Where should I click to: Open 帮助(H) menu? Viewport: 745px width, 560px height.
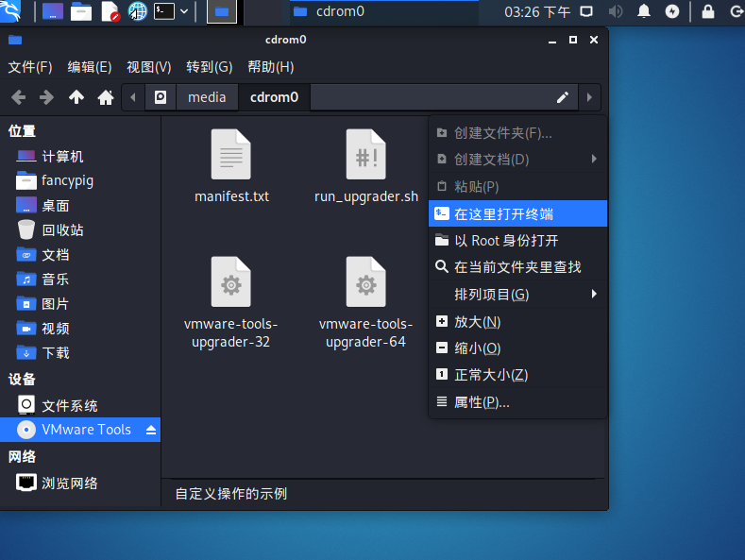point(271,67)
